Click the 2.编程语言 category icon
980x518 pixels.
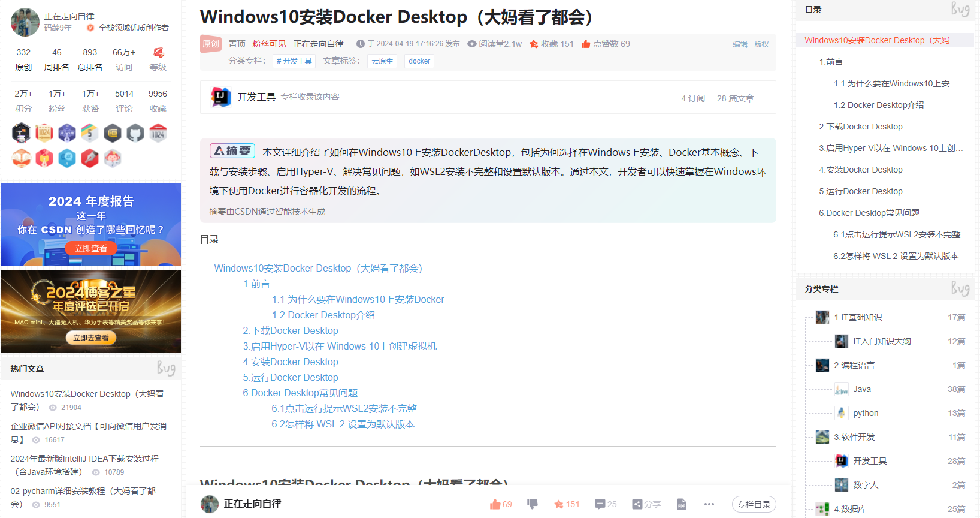822,365
